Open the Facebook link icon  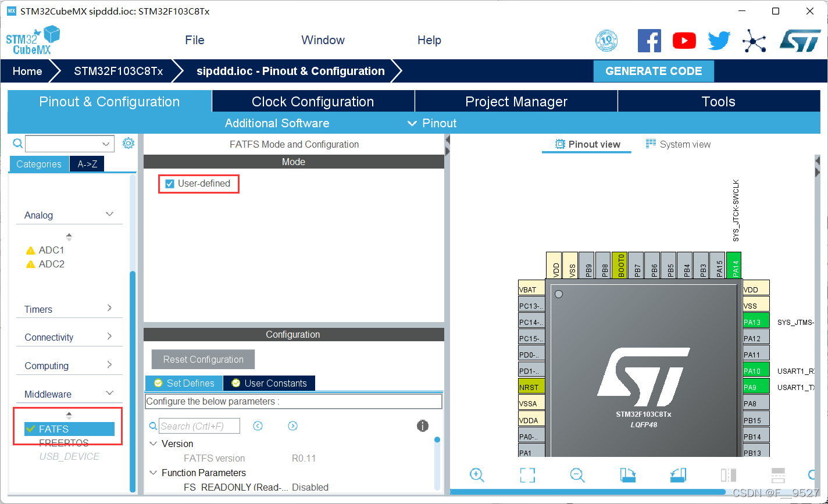(649, 41)
